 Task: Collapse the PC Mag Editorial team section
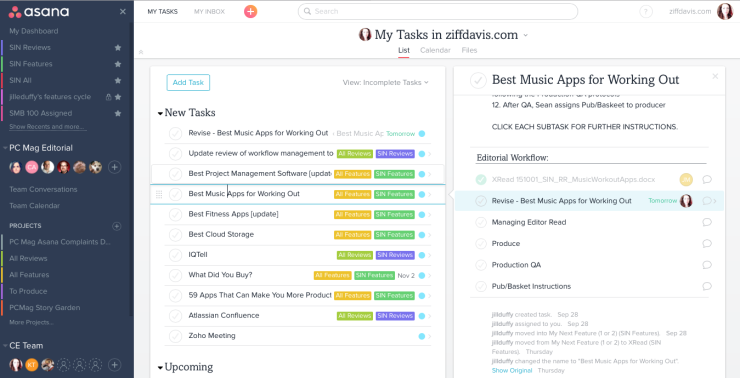click(x=5, y=148)
